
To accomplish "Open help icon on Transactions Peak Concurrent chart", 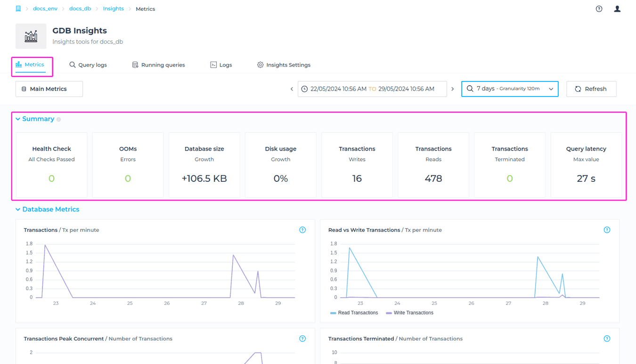I will [302, 338].
